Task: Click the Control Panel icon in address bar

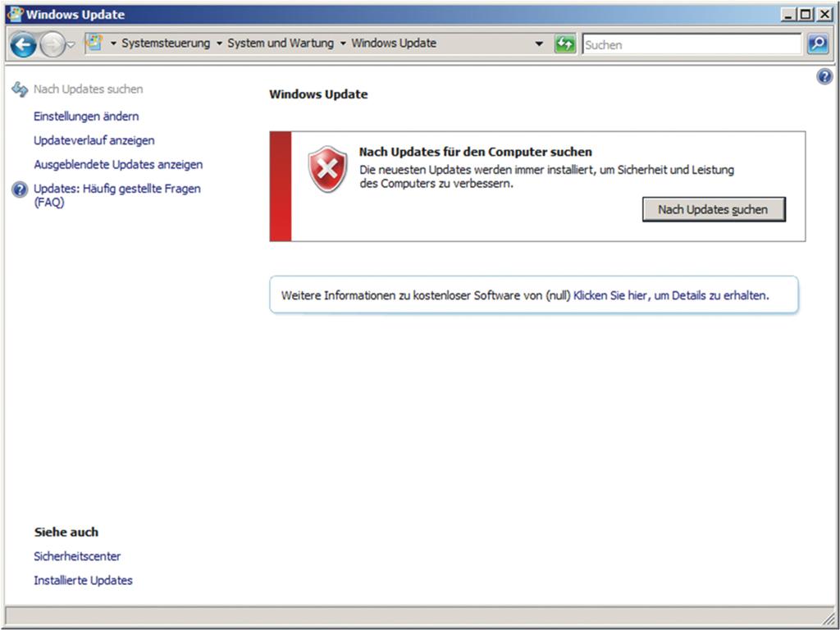Action: pyautogui.click(x=94, y=43)
